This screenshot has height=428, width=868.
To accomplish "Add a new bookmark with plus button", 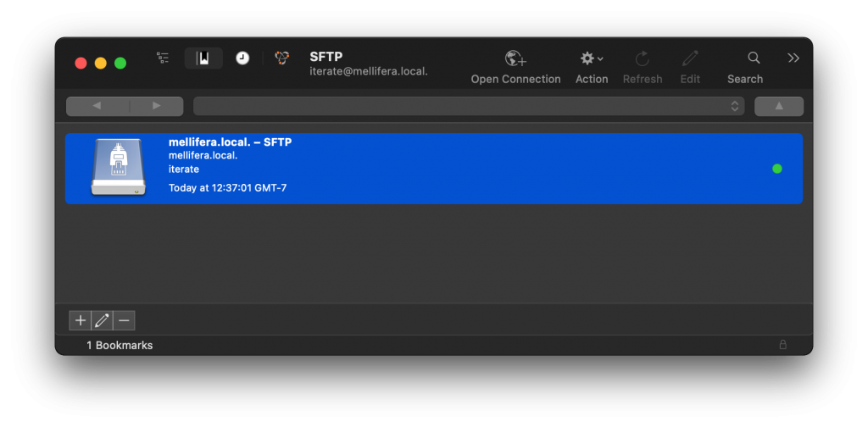I will pyautogui.click(x=81, y=320).
